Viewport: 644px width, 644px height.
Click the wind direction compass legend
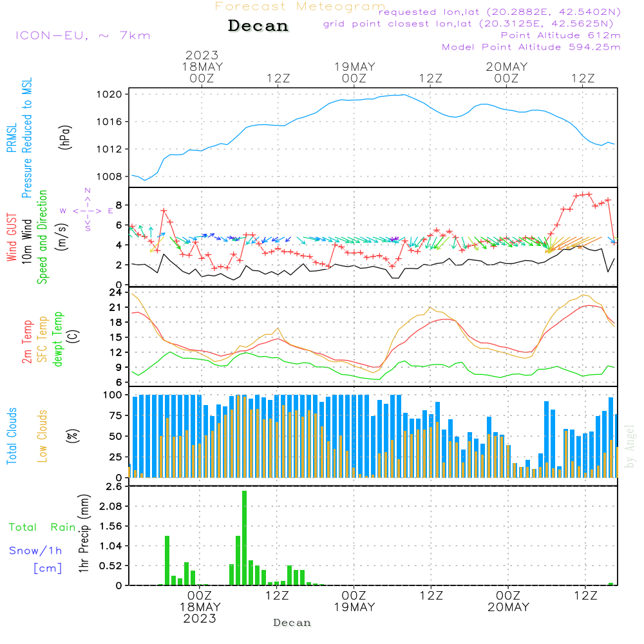coord(88,211)
